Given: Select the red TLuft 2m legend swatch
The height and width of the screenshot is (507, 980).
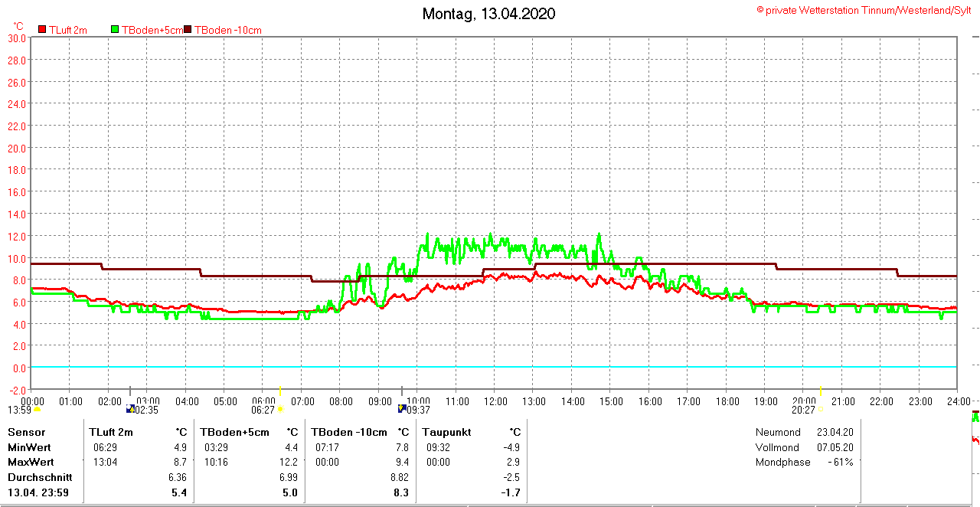Looking at the screenshot, I should [x=42, y=30].
